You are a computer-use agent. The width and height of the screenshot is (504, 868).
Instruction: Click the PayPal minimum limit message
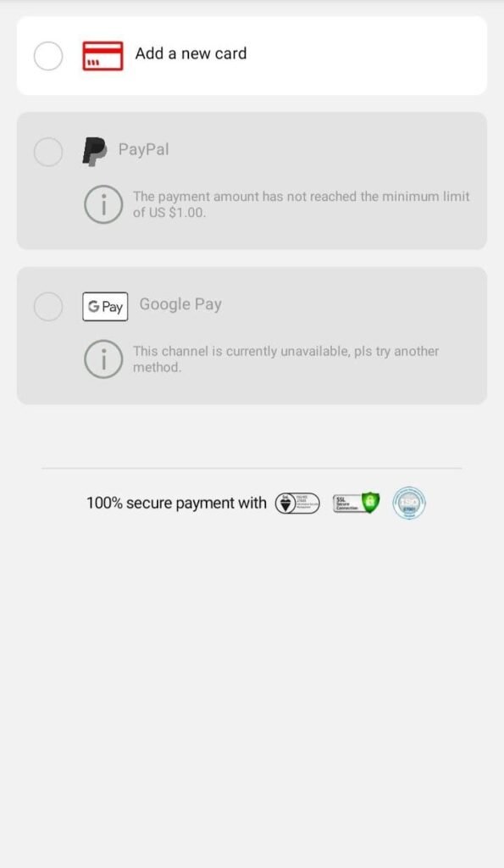pos(301,204)
